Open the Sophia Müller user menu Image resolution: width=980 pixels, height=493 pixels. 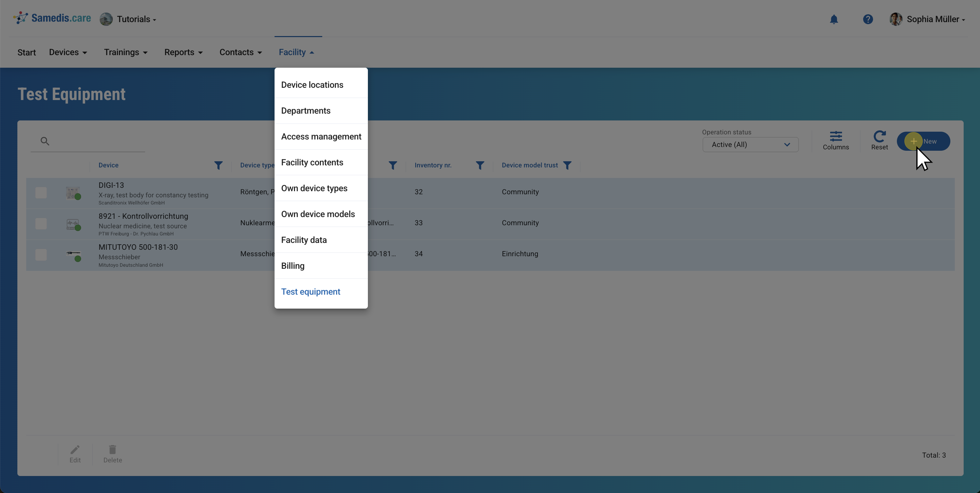927,19
